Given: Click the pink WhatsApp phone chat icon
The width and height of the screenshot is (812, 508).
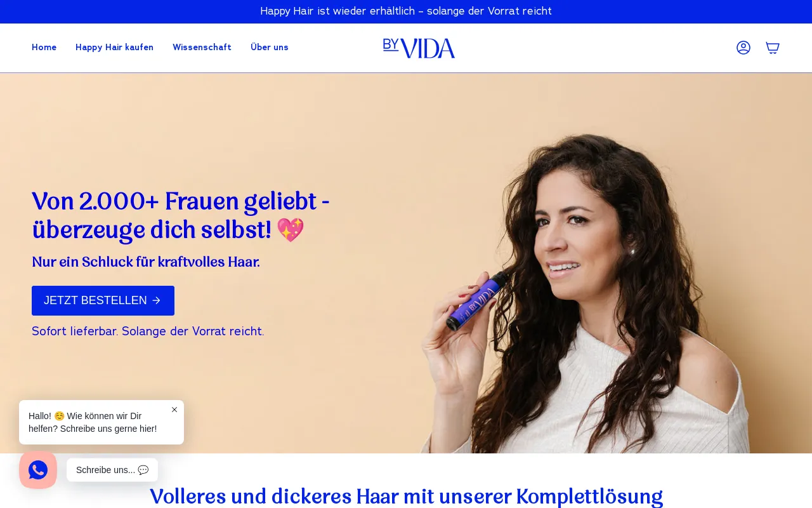Looking at the screenshot, I should tap(38, 470).
